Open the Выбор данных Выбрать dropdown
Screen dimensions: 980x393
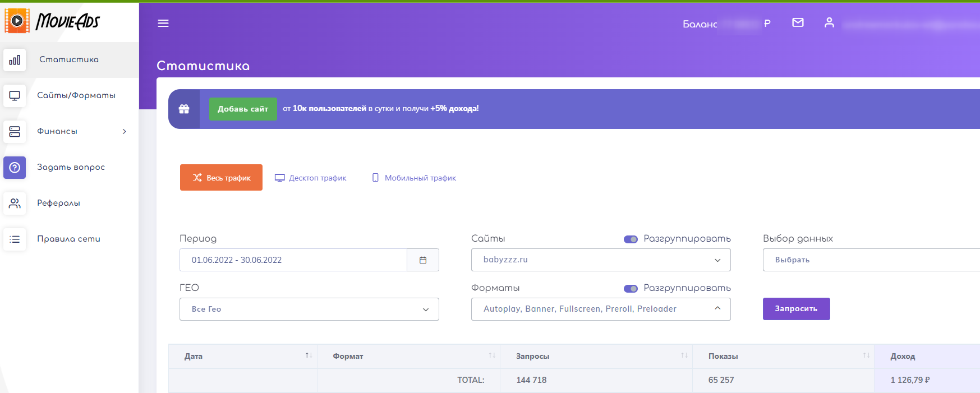click(x=871, y=260)
